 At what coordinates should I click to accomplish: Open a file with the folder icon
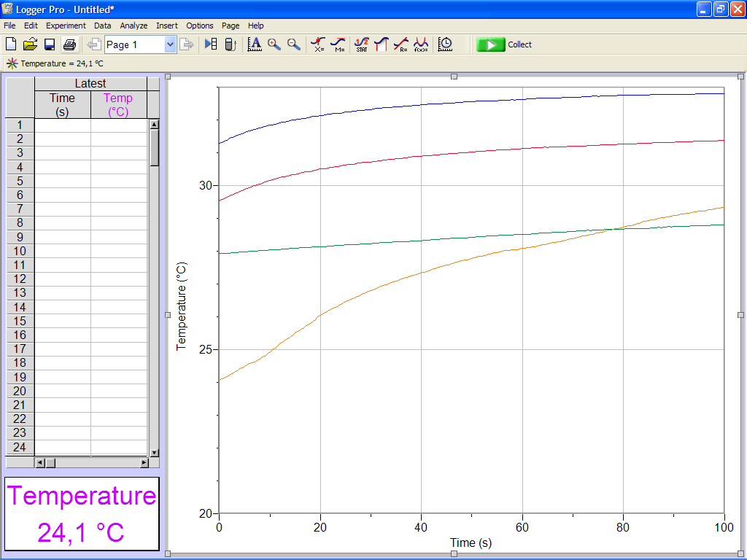point(30,44)
